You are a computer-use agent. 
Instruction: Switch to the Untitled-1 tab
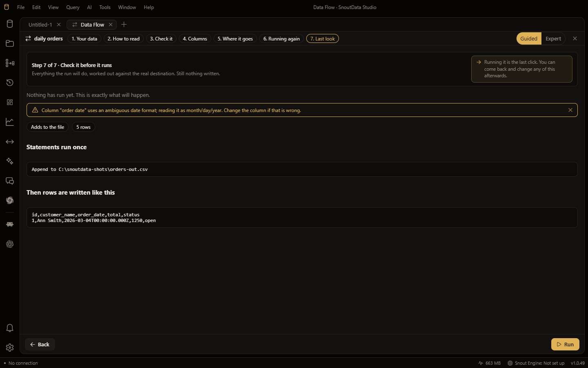click(x=40, y=25)
